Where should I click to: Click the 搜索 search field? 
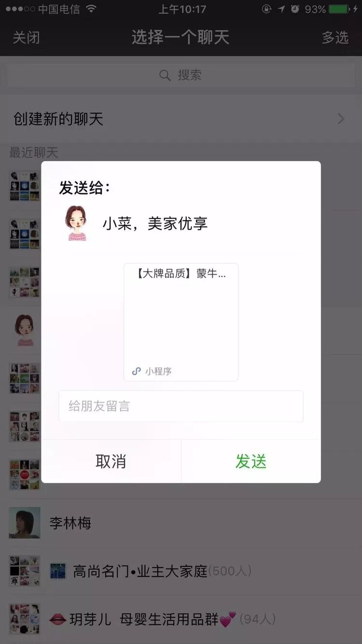181,75
